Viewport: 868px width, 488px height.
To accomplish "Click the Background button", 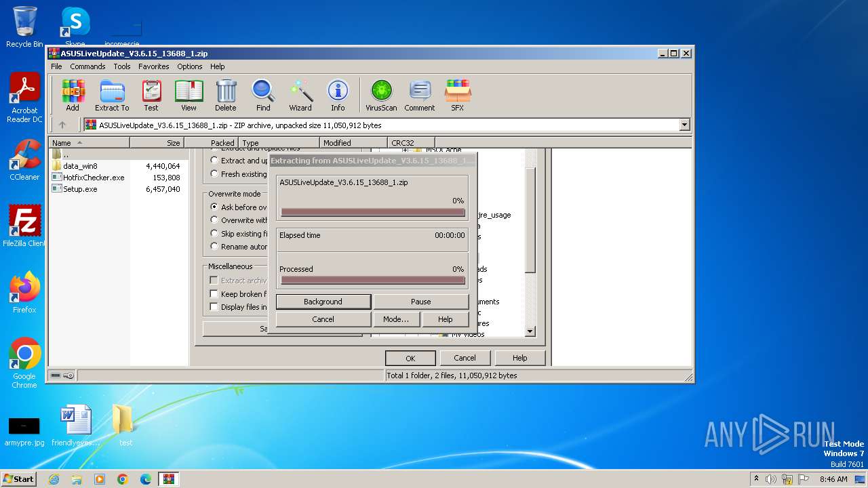I will pyautogui.click(x=323, y=302).
